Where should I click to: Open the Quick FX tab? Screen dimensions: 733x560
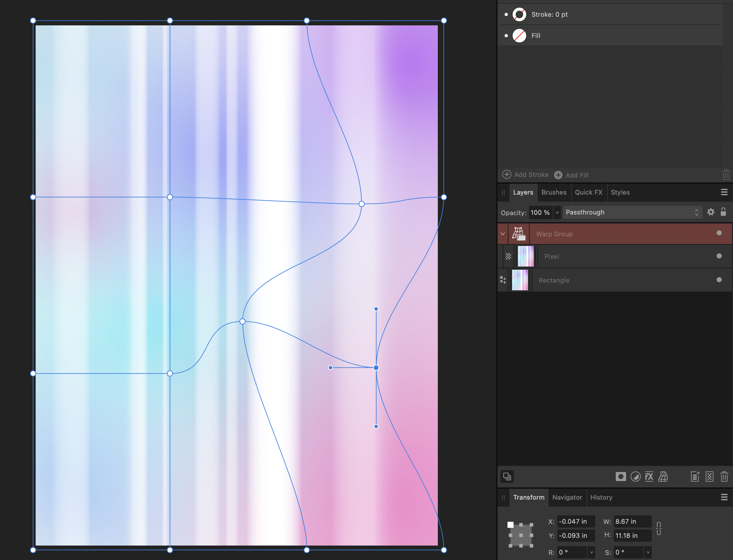point(588,192)
